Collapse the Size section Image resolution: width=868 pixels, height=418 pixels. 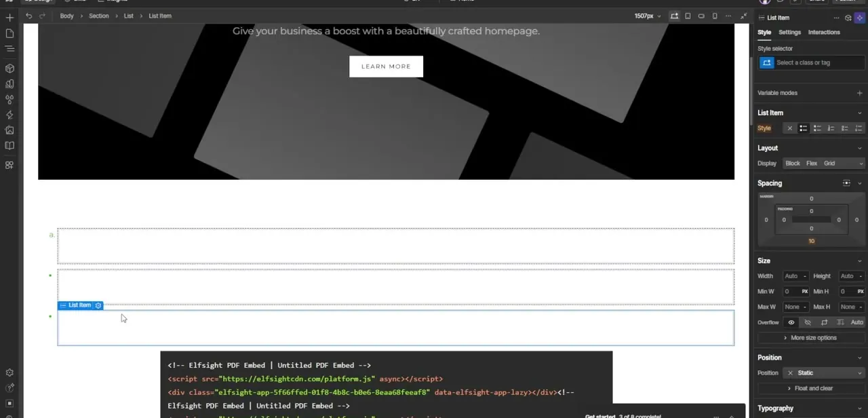[x=860, y=261]
